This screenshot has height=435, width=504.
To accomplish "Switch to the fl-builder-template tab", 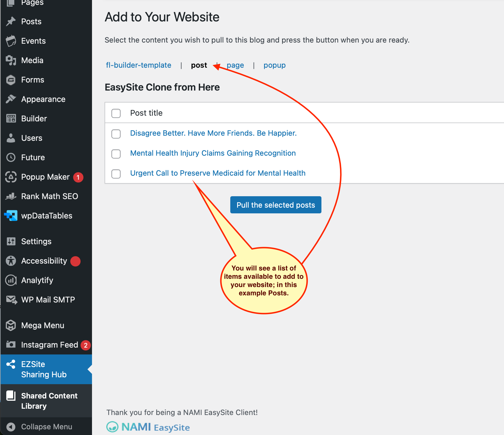I will click(139, 65).
